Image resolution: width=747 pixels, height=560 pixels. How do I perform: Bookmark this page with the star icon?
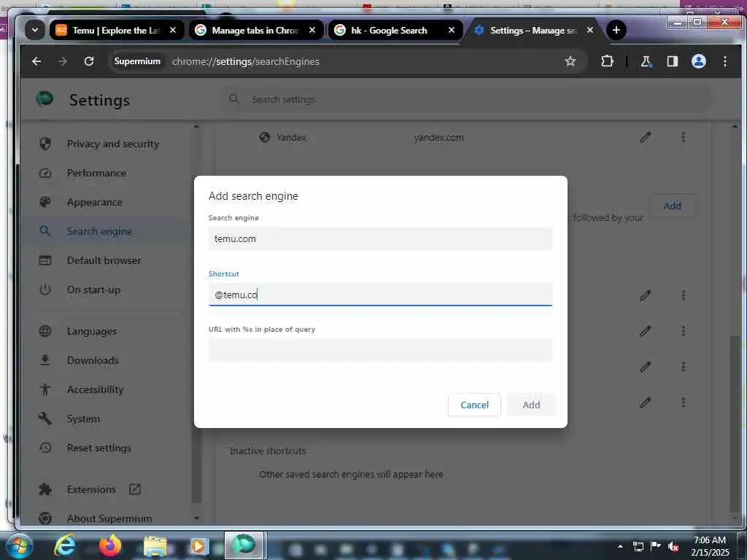(x=570, y=61)
